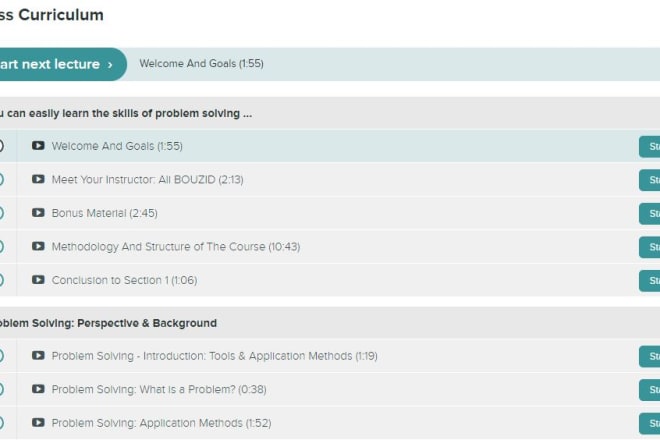Click video icon beside Problem Solving - Introduction
The image size is (660, 440).
[38, 356]
